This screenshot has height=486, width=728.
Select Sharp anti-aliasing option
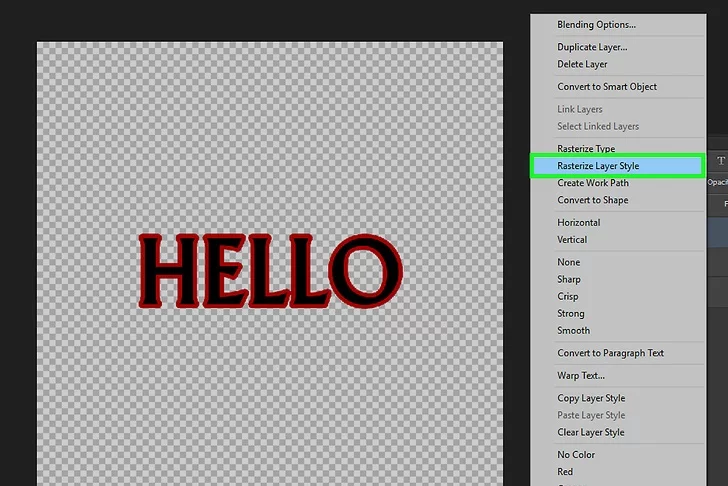(569, 280)
